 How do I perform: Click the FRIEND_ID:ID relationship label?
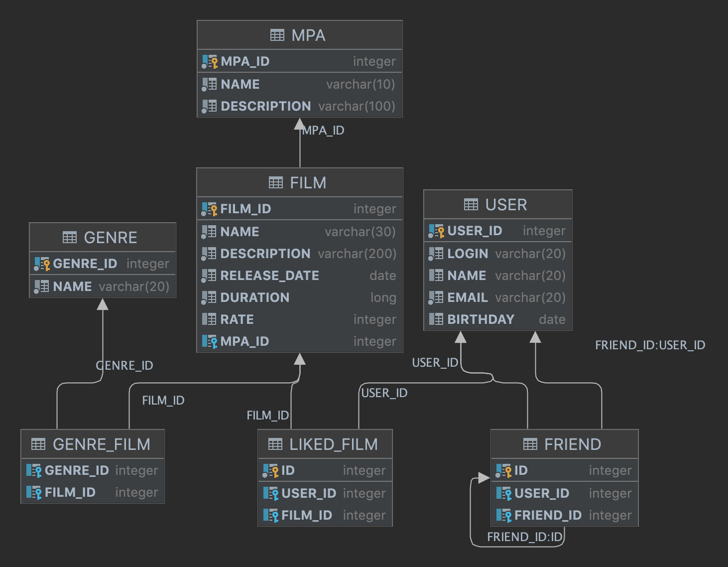click(525, 537)
